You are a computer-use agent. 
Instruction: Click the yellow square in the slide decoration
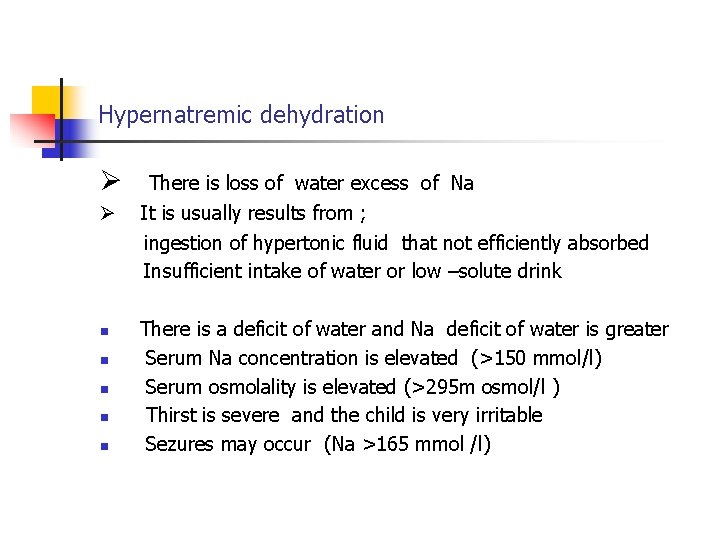45,100
